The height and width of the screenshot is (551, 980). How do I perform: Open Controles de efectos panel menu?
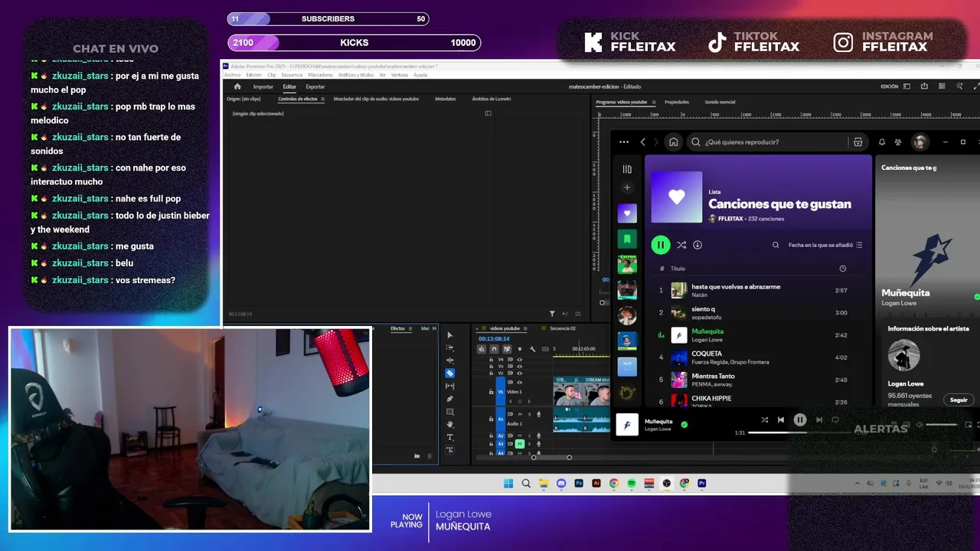coord(322,99)
